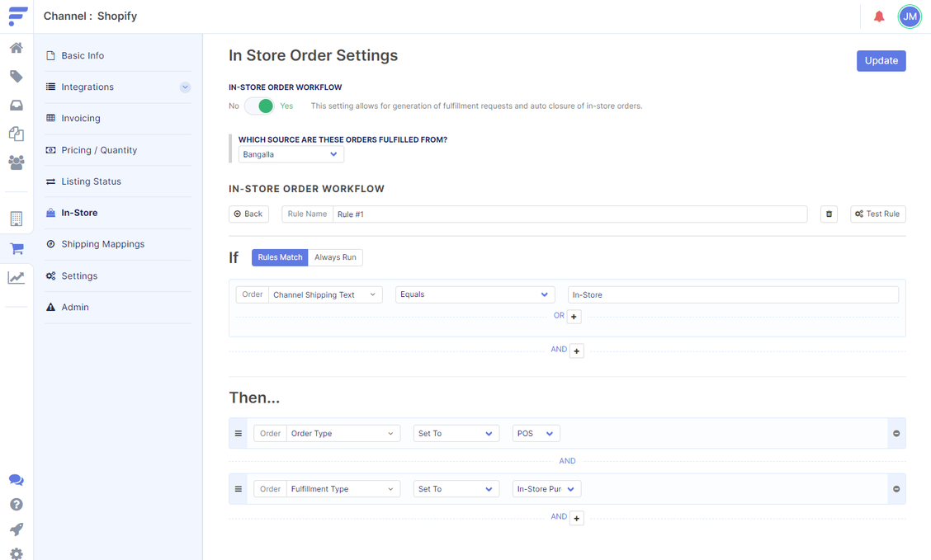Click the Rule Name input field

click(x=569, y=214)
